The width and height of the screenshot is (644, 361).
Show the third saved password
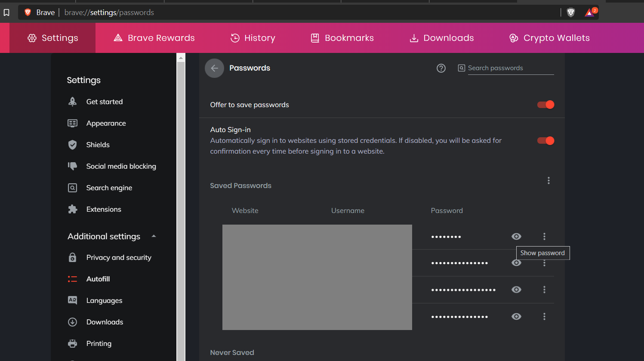[516, 290]
